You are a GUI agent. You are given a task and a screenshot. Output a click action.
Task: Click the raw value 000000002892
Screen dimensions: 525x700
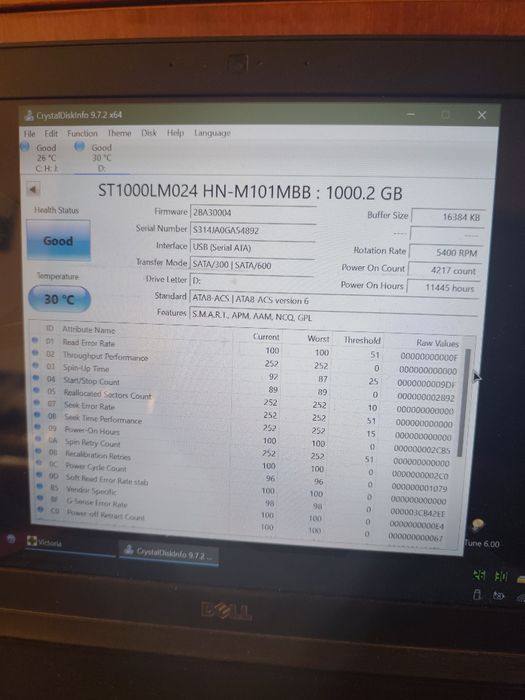(425, 397)
